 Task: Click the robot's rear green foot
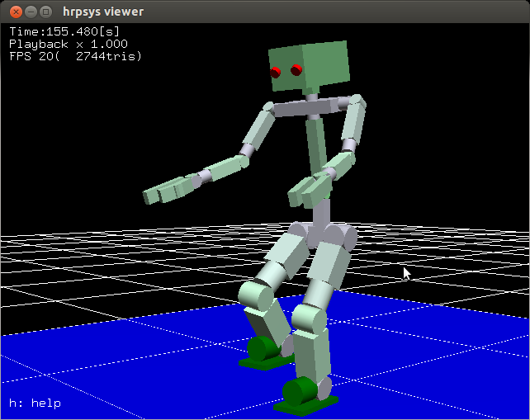coord(264,350)
